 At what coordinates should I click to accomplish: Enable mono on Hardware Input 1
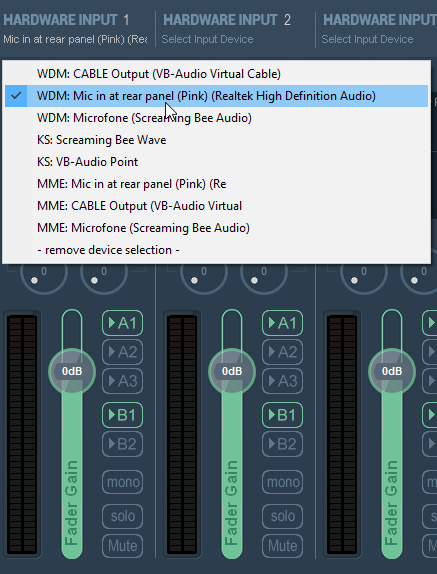point(122,482)
